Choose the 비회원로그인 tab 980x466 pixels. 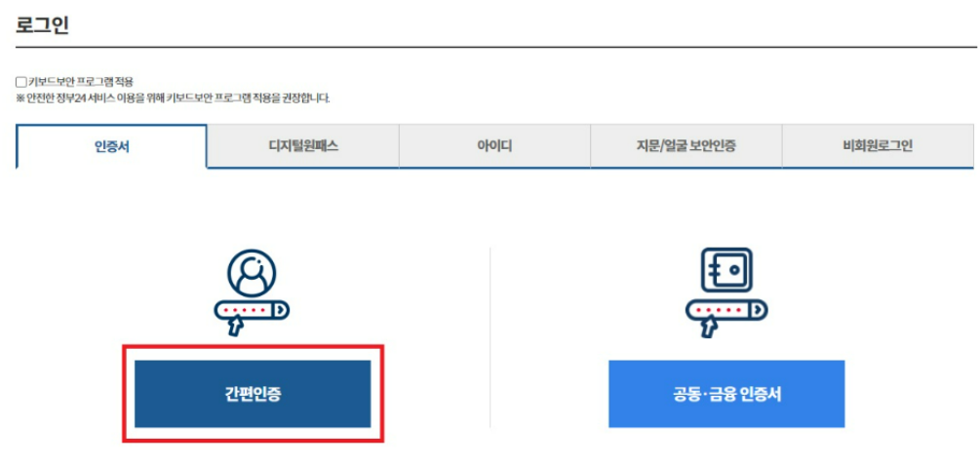(x=878, y=147)
